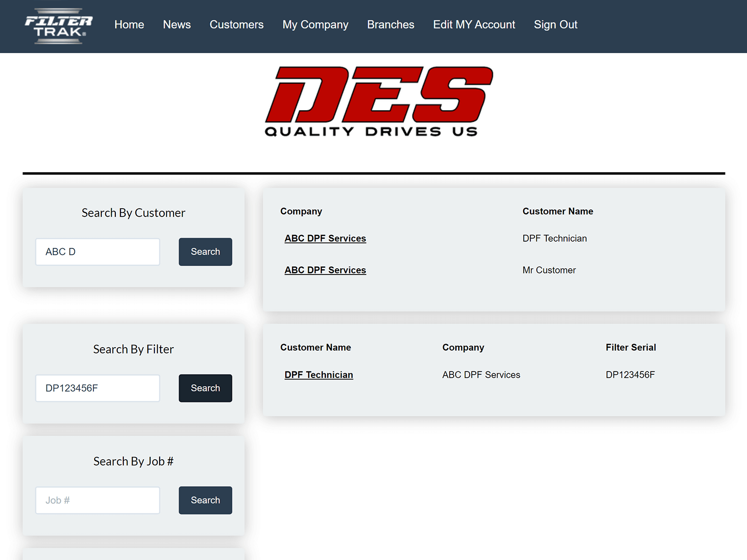The height and width of the screenshot is (560, 747).
Task: Click the Company header in the top table
Action: pos(301,211)
